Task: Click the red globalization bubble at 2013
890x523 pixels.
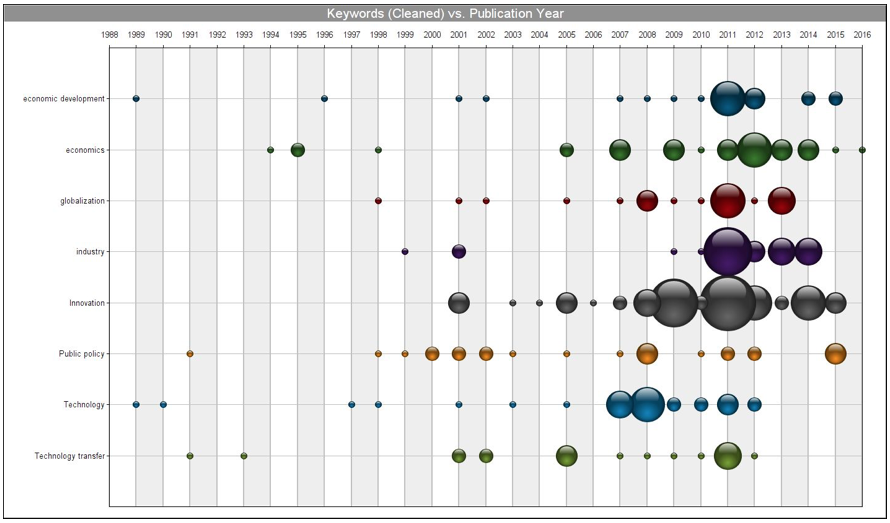Action: click(782, 200)
